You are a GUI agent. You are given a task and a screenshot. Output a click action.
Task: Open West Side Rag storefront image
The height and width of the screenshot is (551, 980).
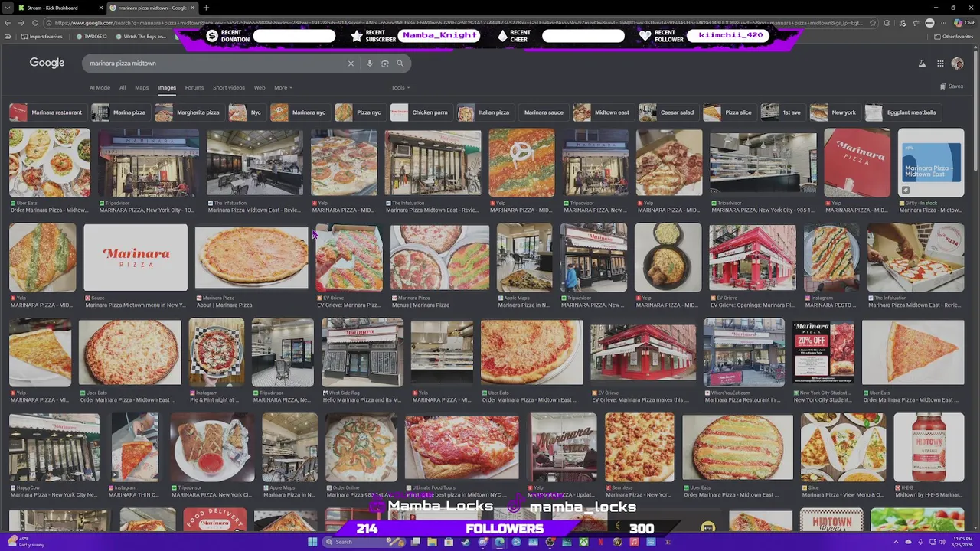(363, 352)
